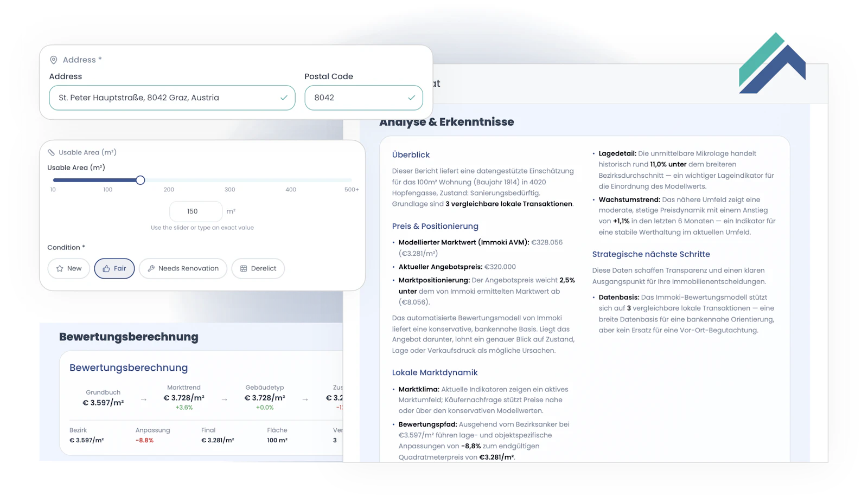
Task: Click the building icon on the Derelict button
Action: 244,269
